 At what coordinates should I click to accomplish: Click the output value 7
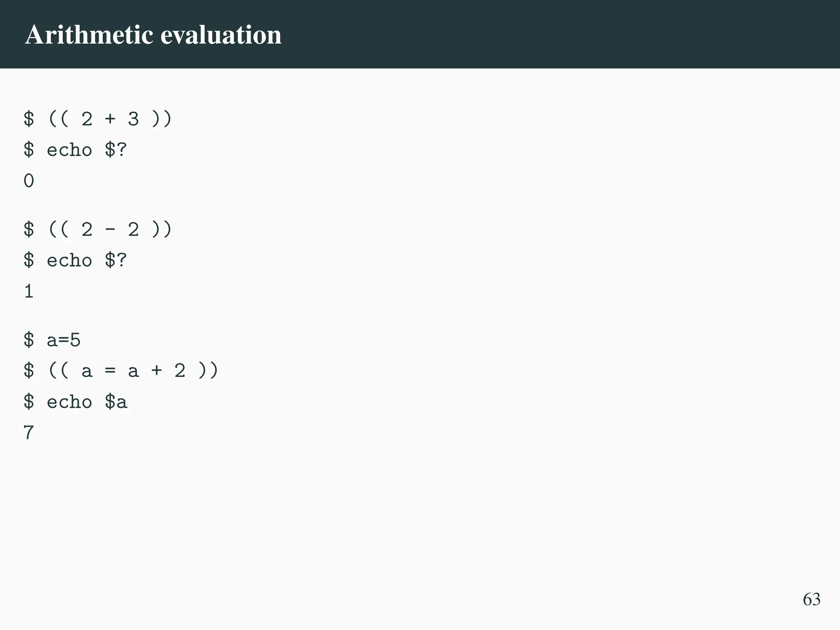click(x=29, y=433)
